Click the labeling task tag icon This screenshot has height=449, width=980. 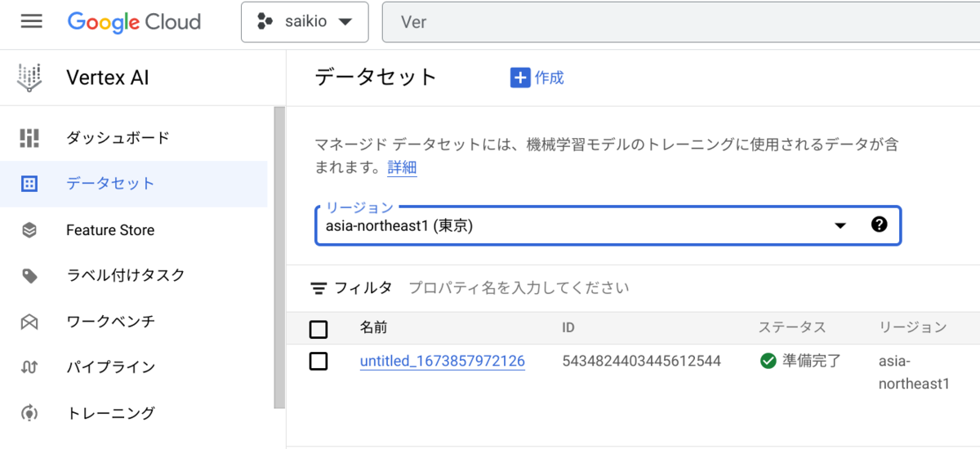(29, 276)
